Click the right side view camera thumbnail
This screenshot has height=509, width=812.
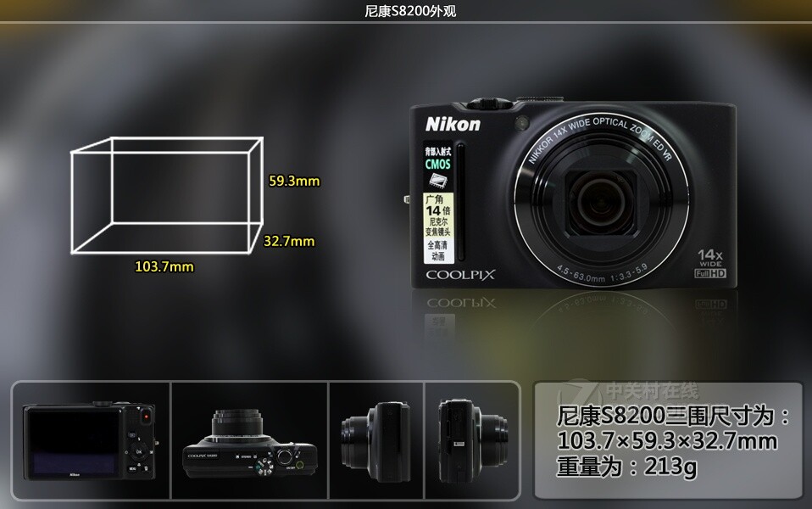pyautogui.click(x=474, y=440)
